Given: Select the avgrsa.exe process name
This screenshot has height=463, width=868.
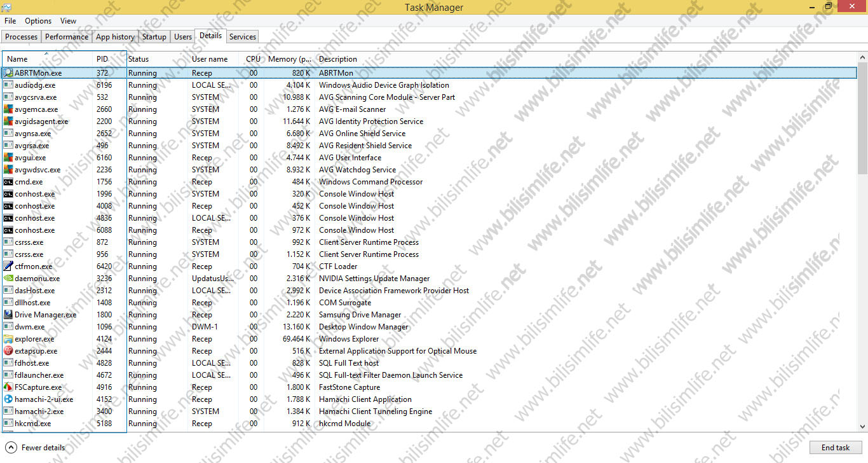Looking at the screenshot, I should (32, 146).
